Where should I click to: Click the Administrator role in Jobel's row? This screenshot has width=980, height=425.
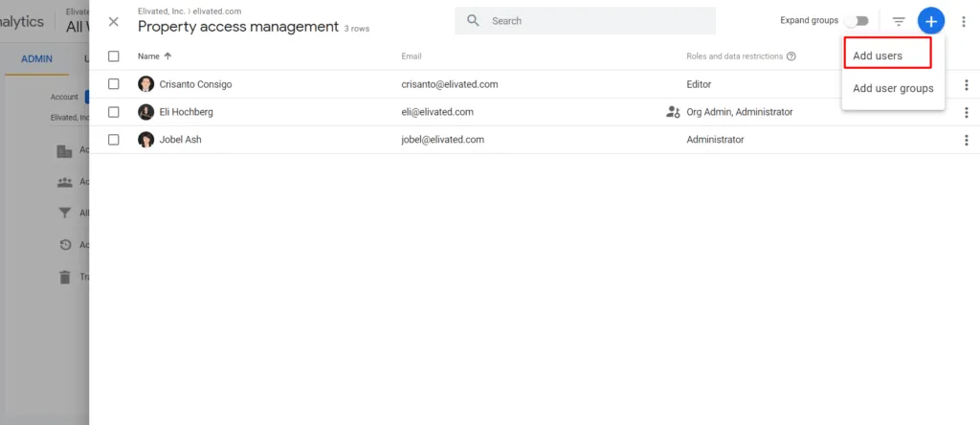[x=715, y=140]
